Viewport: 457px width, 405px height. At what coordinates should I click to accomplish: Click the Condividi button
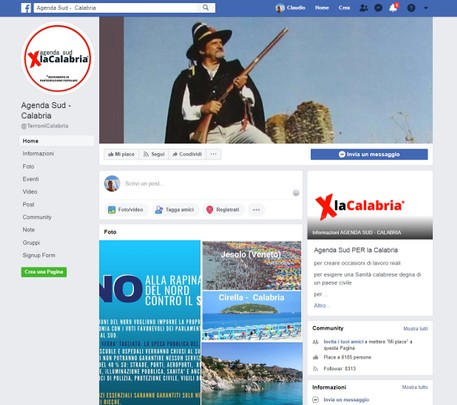(x=187, y=154)
